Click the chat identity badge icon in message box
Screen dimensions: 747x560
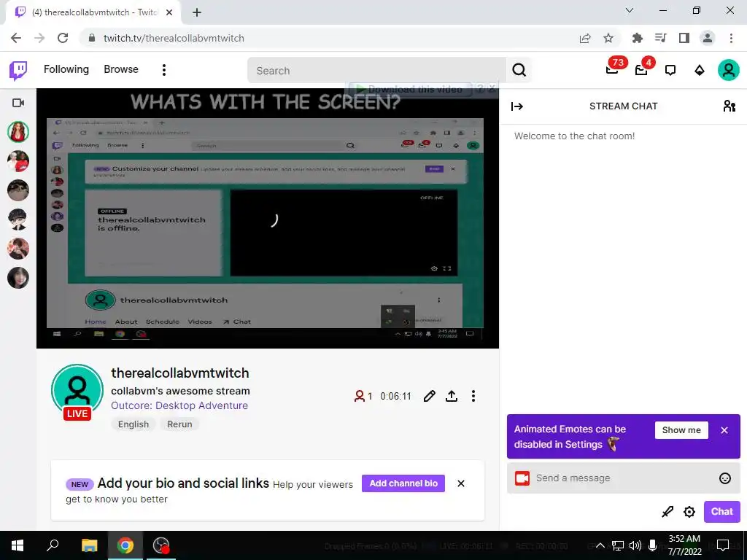click(522, 478)
